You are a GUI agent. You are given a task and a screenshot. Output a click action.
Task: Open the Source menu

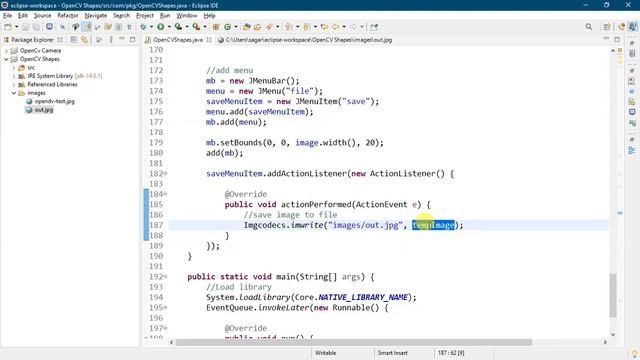[42, 16]
